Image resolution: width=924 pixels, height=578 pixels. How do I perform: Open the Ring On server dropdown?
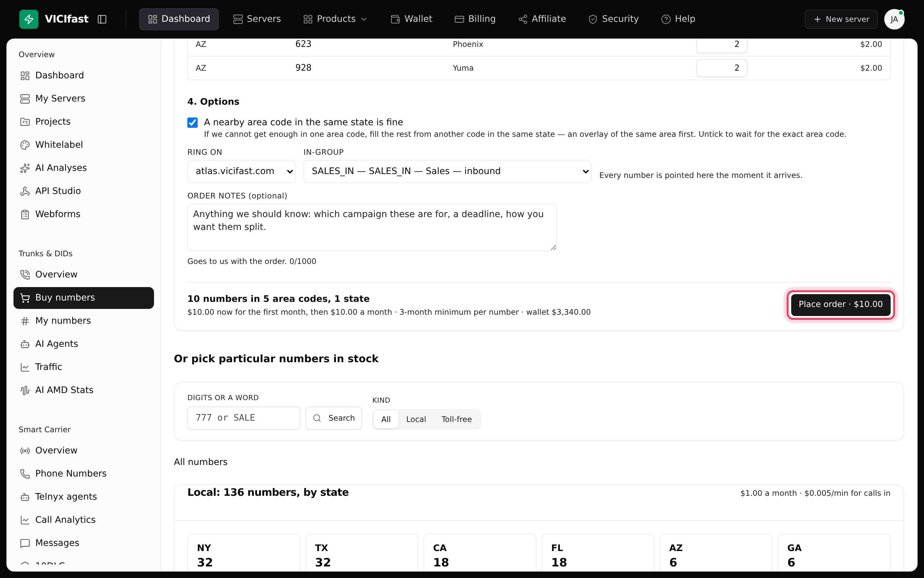click(241, 171)
